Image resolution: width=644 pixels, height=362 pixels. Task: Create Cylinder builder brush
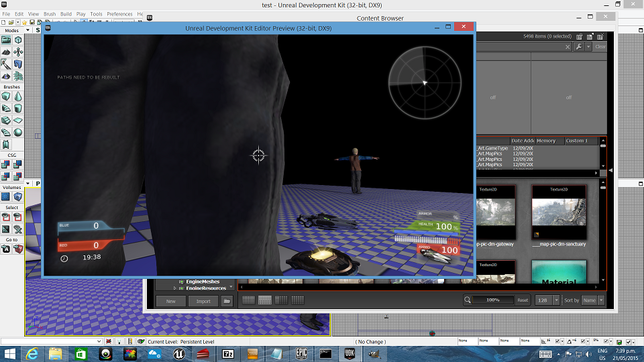click(x=18, y=109)
